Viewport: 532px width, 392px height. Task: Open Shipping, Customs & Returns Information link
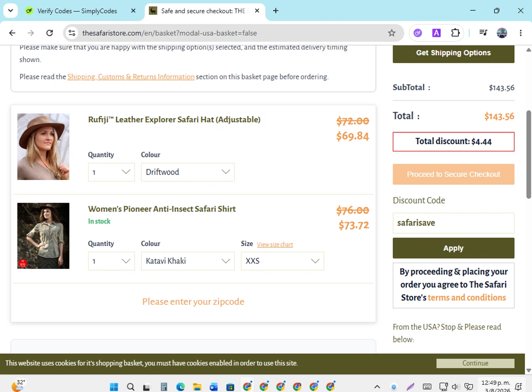pos(131,77)
